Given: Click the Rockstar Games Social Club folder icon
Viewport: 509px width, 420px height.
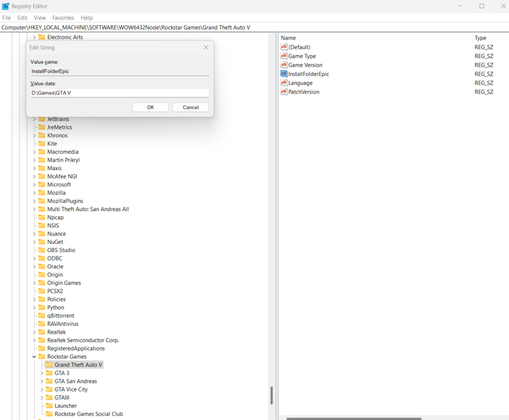Looking at the screenshot, I should [48, 414].
